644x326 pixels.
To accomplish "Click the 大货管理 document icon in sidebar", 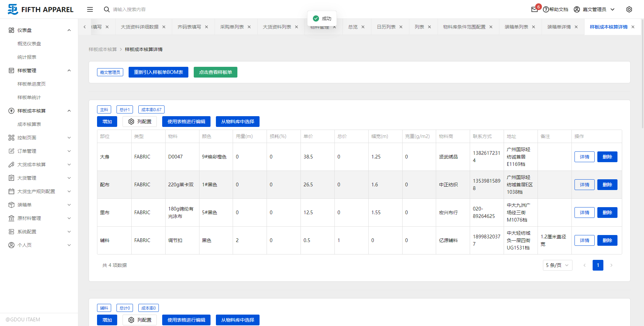I will [x=11, y=178].
